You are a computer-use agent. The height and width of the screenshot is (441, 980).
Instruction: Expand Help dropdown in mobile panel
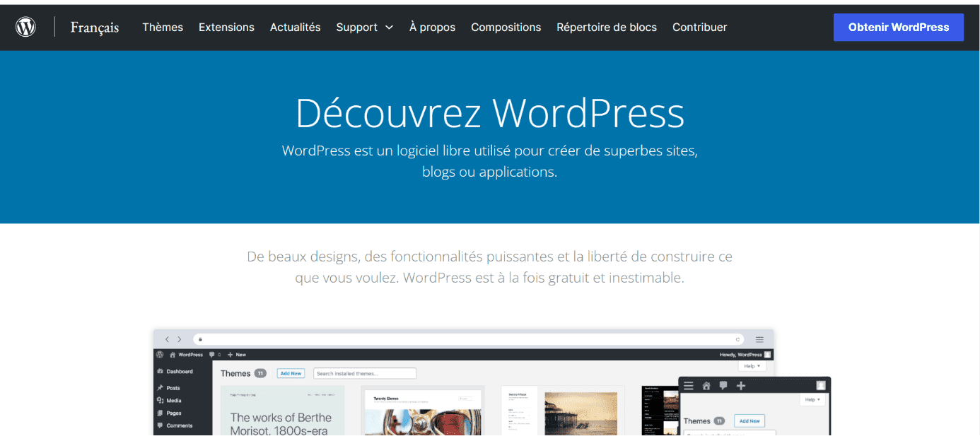tap(813, 399)
